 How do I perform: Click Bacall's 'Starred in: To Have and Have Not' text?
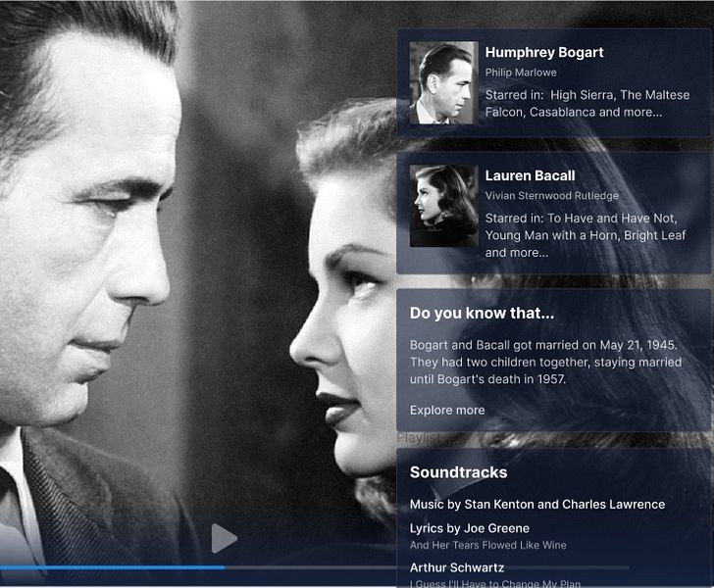coord(586,235)
